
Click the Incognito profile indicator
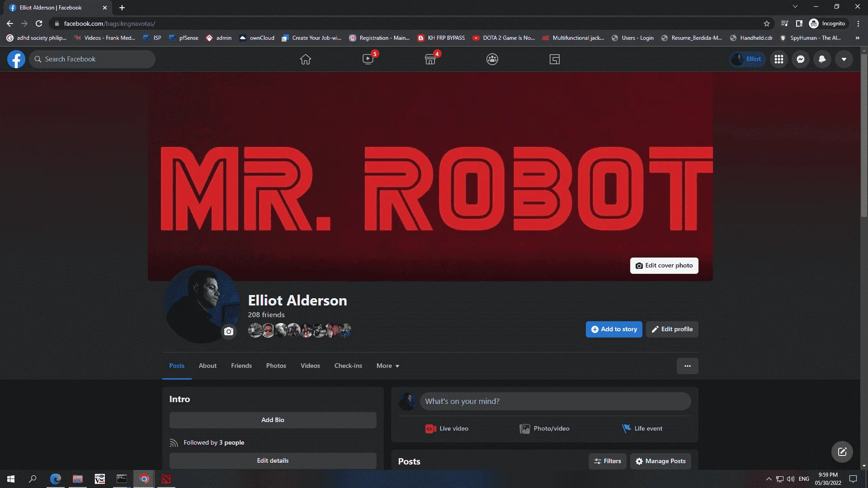[827, 23]
